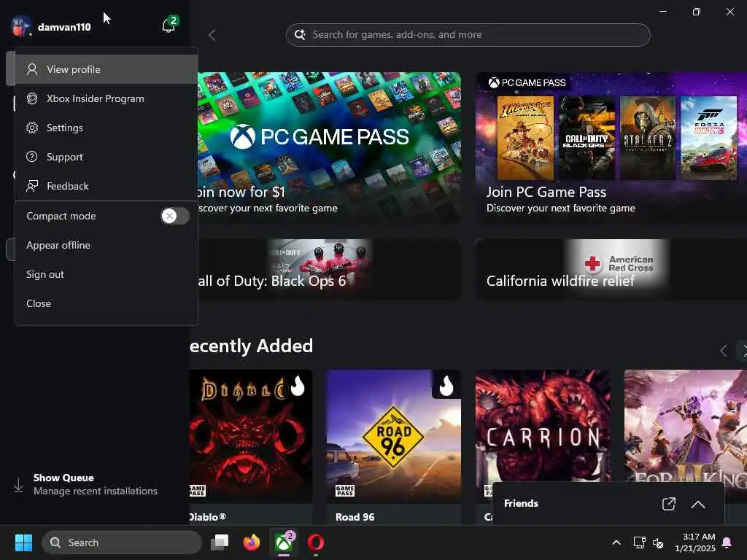This screenshot has width=747, height=560.
Task: Open Call of Duty: Black Ops 6 tile
Action: 329,270
